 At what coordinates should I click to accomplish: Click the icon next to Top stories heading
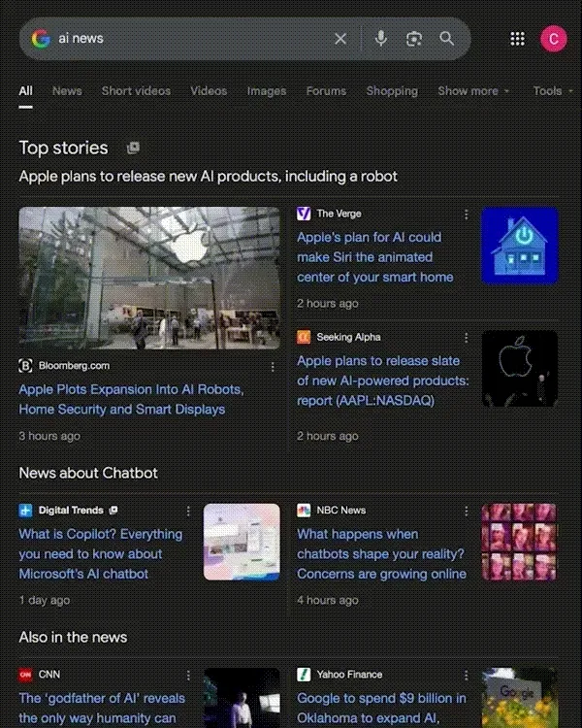click(x=133, y=149)
